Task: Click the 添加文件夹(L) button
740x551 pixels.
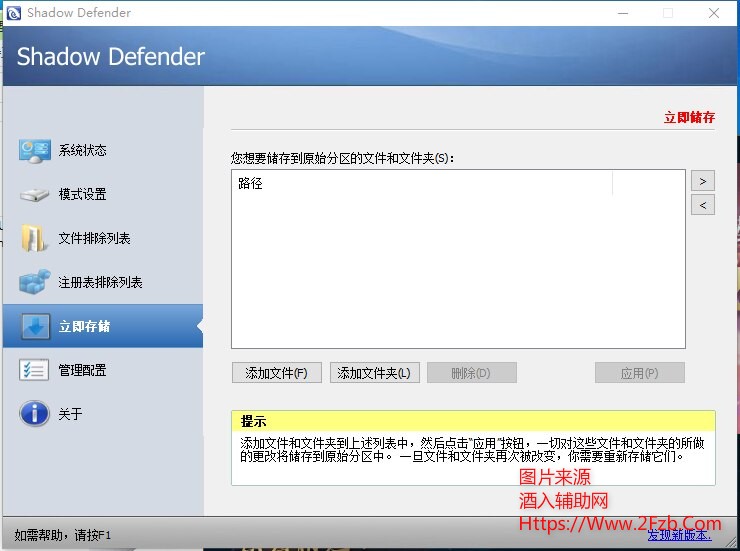Action: pyautogui.click(x=374, y=373)
